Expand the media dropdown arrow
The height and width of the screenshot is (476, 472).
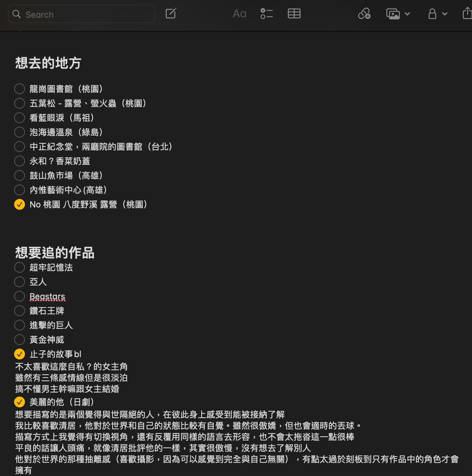pyautogui.click(x=407, y=14)
